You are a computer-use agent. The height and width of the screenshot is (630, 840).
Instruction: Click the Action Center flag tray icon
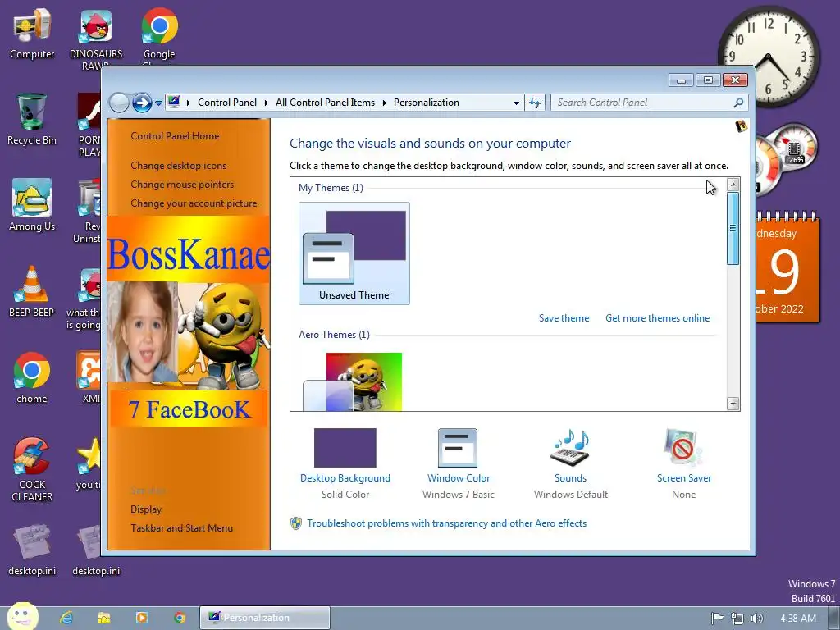click(717, 619)
